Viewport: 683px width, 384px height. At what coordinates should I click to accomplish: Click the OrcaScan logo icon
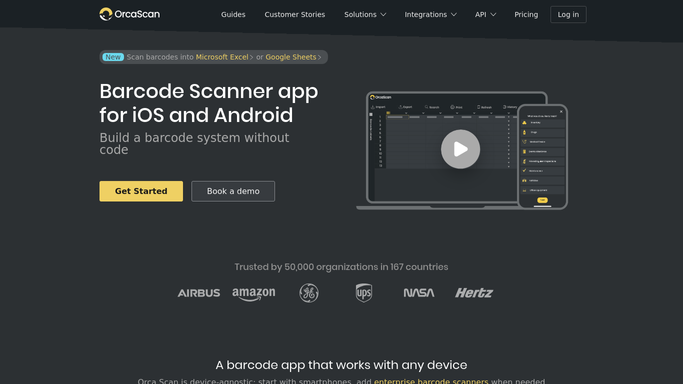tap(105, 14)
